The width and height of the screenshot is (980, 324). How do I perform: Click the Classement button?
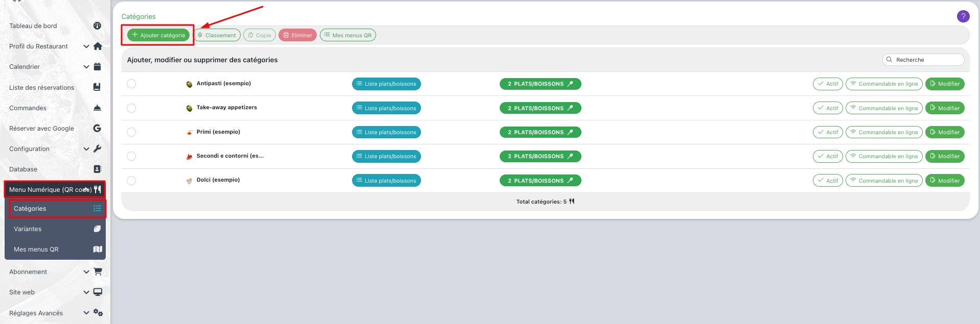(217, 35)
